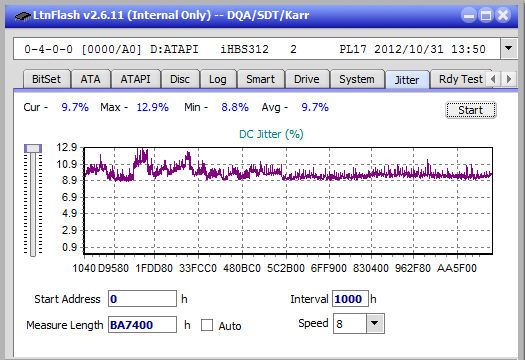
Task: Switch to the Smart tab
Action: (260, 79)
